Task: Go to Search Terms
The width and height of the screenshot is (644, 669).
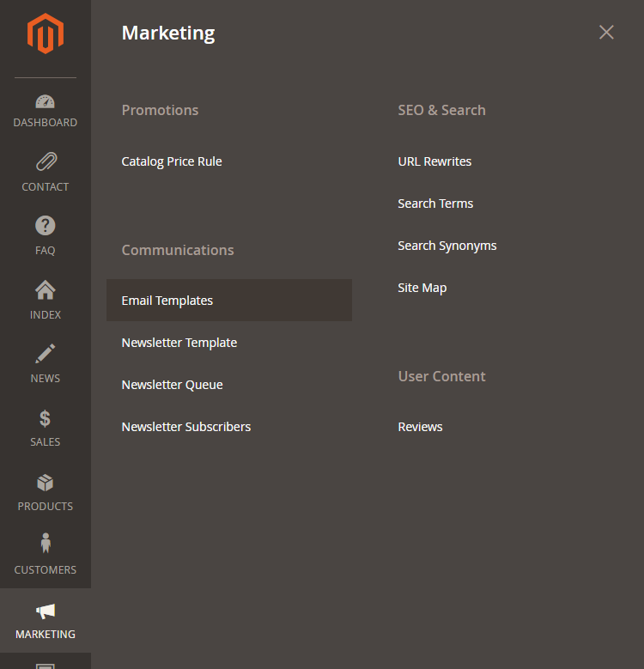Action: point(435,204)
